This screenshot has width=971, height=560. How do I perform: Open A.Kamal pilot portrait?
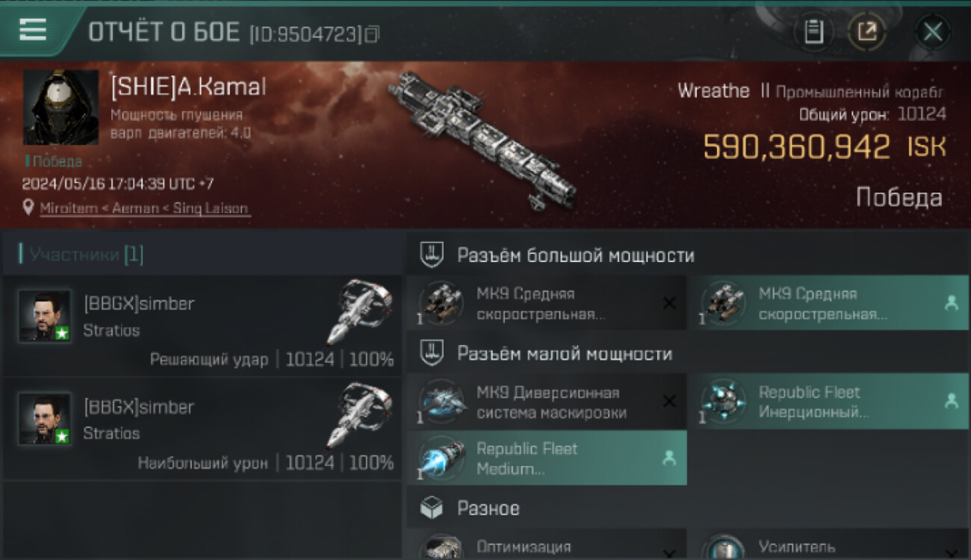point(61,108)
